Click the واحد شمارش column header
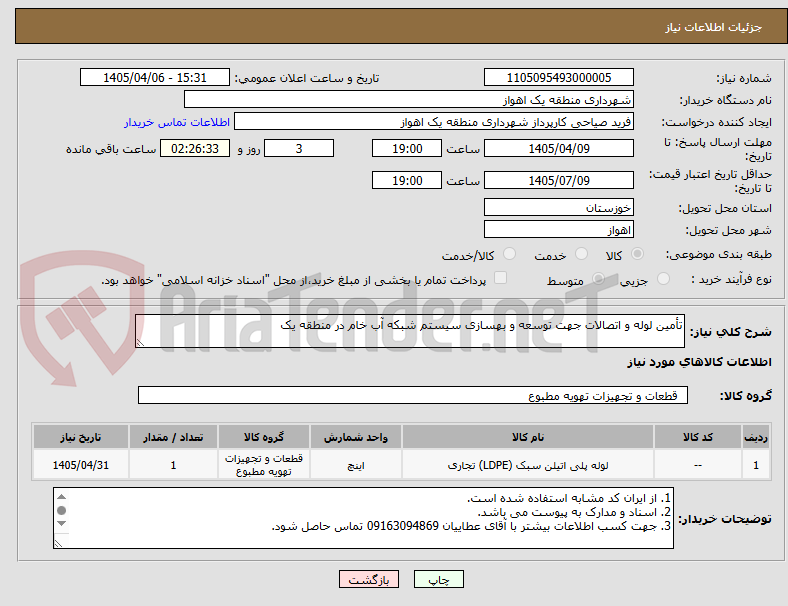The width and height of the screenshot is (788, 606). tap(356, 437)
